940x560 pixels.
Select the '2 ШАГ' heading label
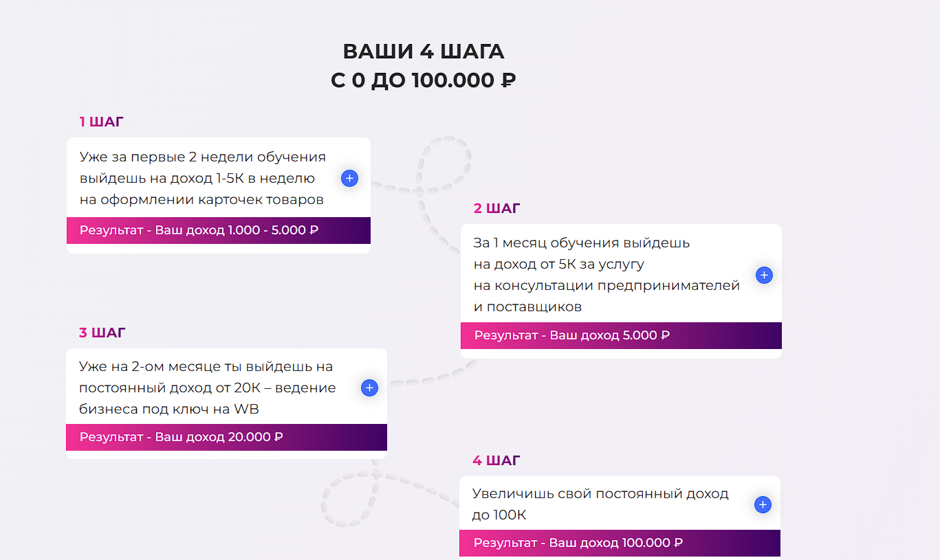pos(496,208)
